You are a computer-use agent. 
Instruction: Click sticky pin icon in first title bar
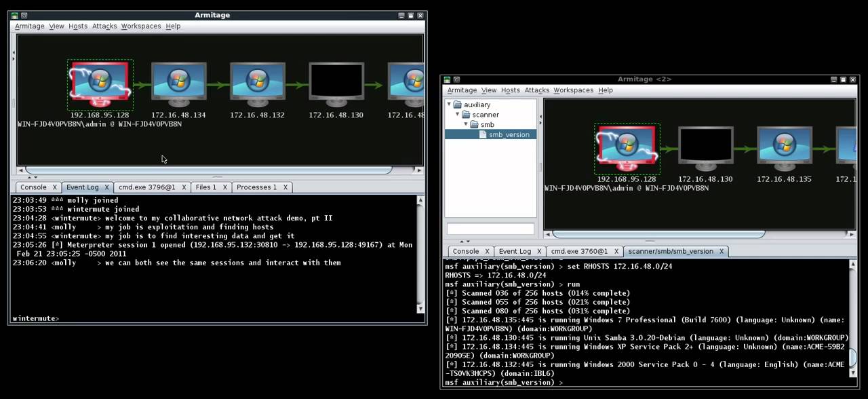[24, 15]
